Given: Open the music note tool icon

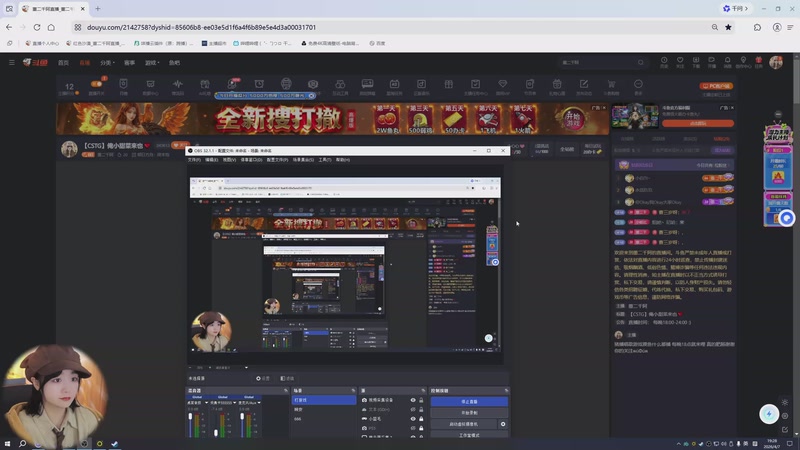Looking at the screenshot, I should [421, 85].
